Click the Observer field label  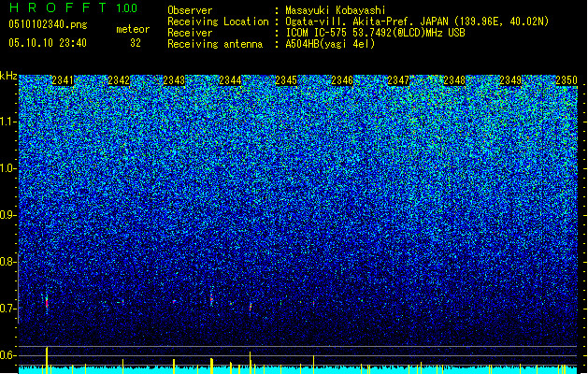point(190,10)
